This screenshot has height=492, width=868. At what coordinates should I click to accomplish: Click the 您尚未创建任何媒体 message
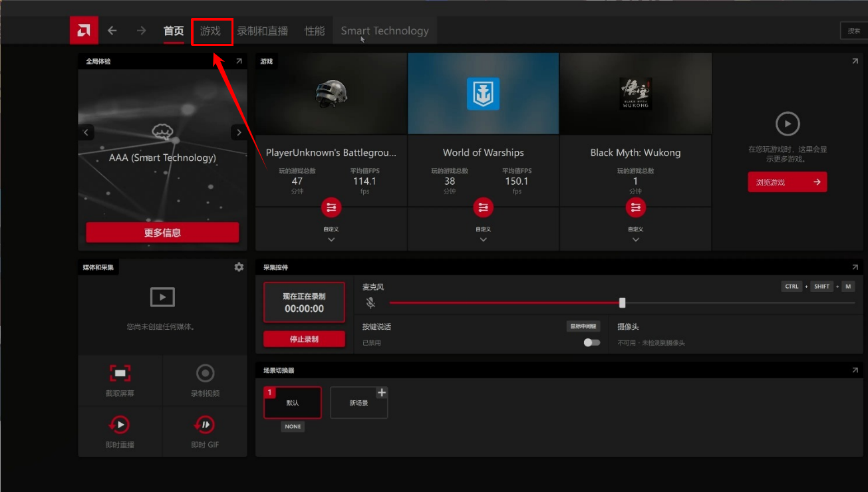pos(162,327)
